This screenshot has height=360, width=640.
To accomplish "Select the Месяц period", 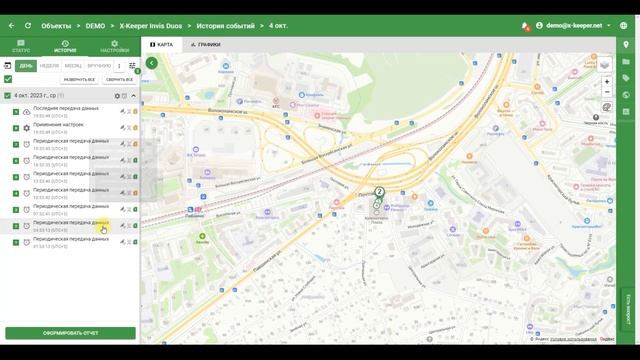I will click(x=73, y=66).
